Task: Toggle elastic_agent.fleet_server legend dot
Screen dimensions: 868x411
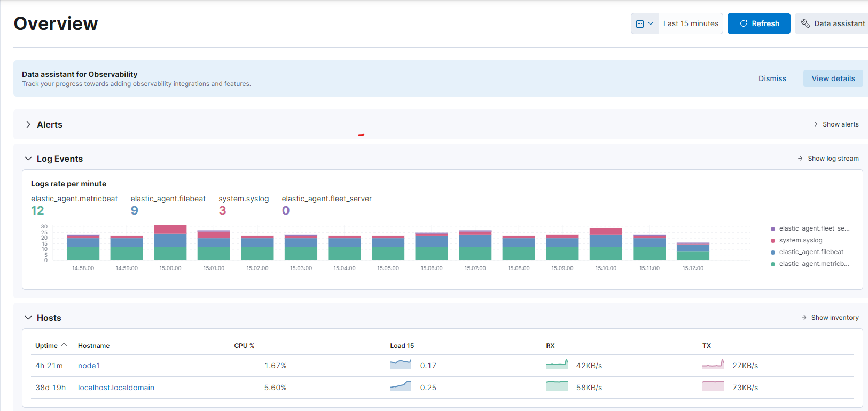Action: [x=773, y=229]
